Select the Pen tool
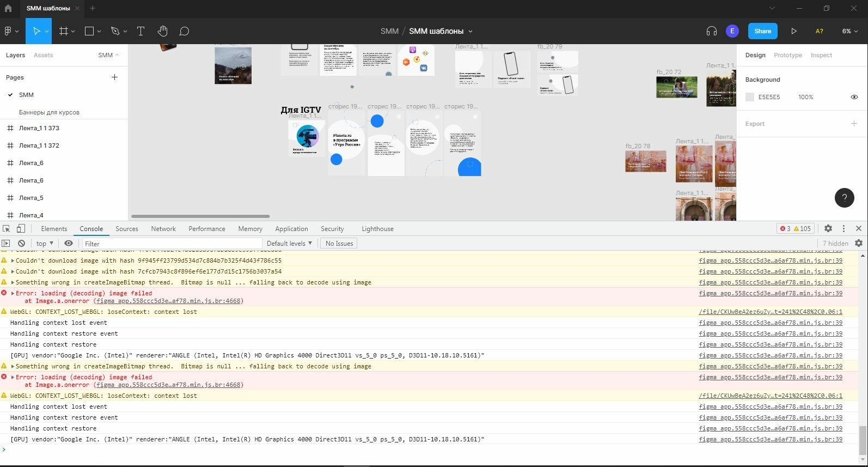Viewport: 868px width, 467px height. pos(115,31)
